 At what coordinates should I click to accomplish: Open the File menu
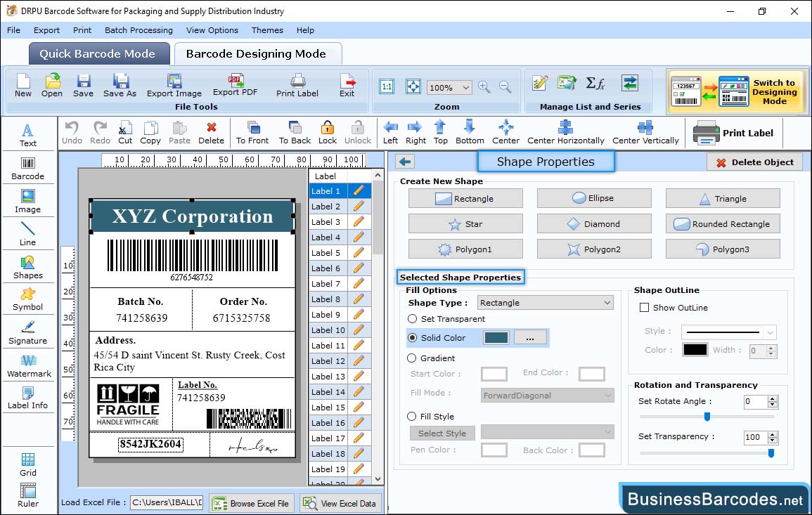[14, 30]
